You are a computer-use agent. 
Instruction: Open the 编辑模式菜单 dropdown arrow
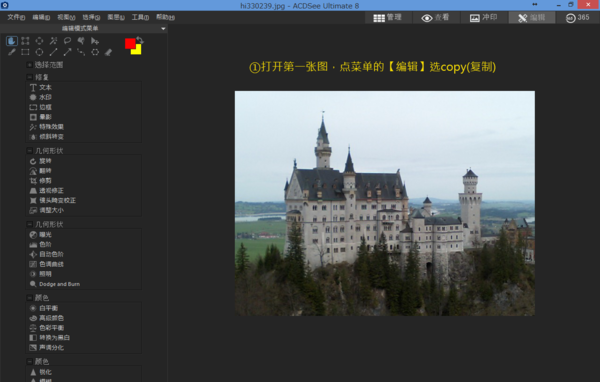click(x=163, y=29)
